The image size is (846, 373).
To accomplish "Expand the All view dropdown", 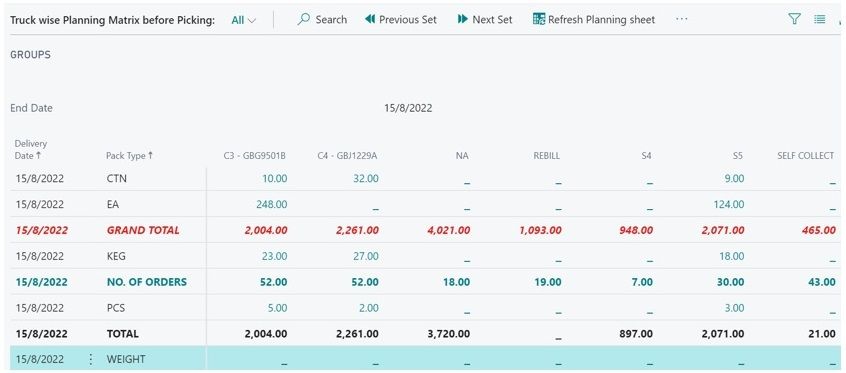I will pyautogui.click(x=244, y=20).
